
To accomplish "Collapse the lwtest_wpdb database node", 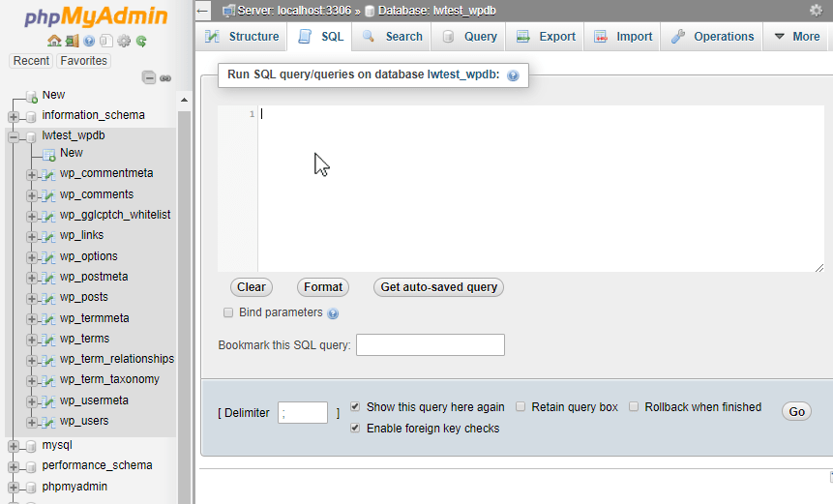I will point(14,137).
